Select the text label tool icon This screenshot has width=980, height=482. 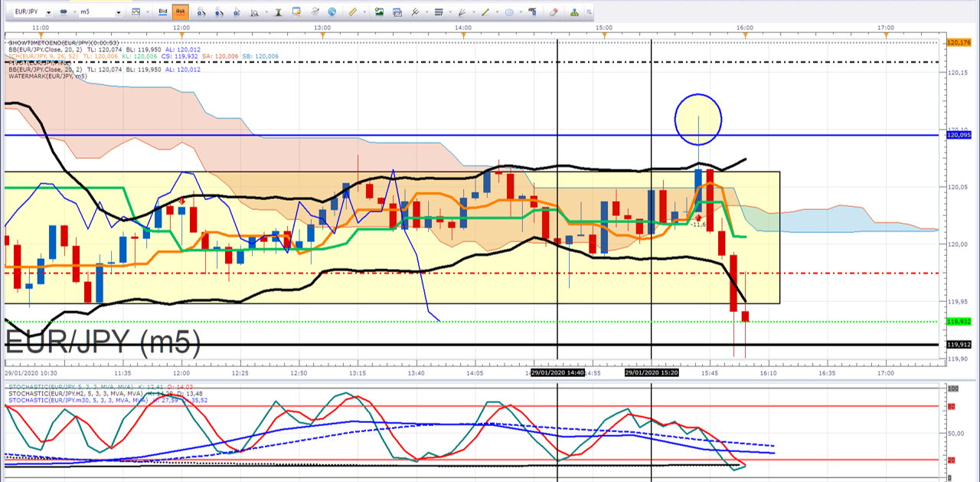click(532, 11)
